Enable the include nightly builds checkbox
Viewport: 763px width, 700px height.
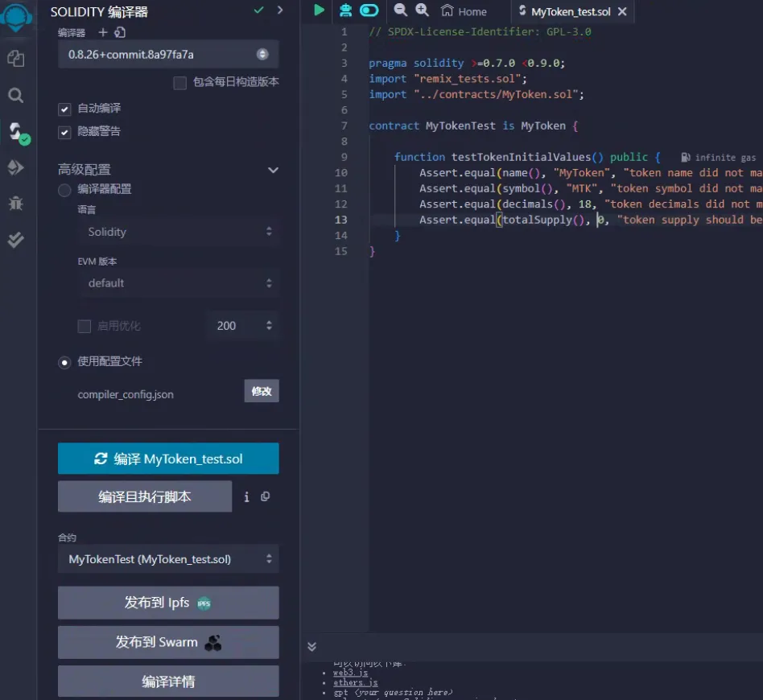pos(180,83)
